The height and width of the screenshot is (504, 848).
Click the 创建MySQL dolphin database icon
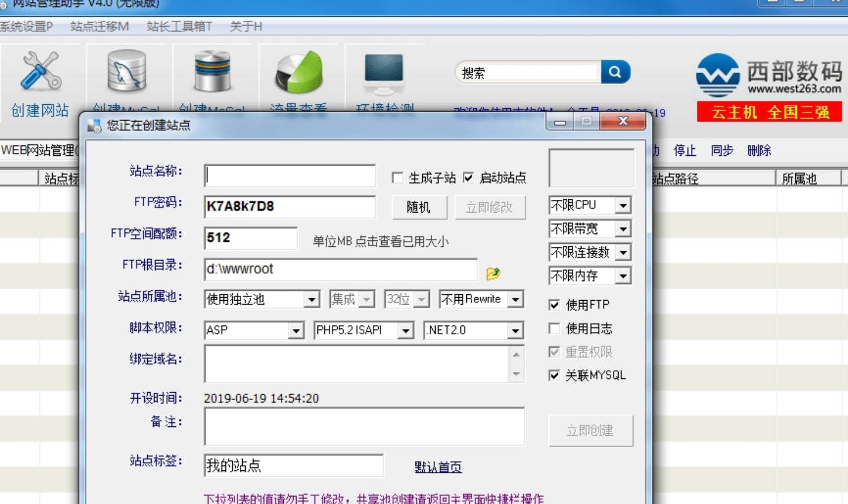(127, 71)
